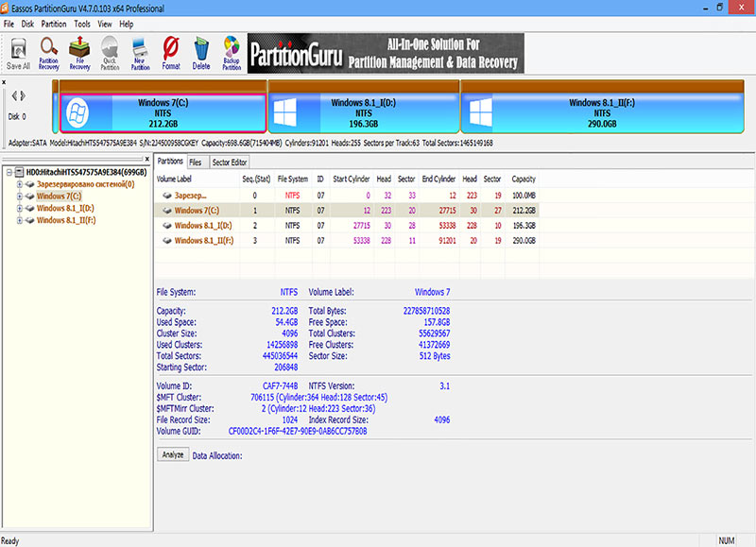Click the Analyze button
Viewport: 756px width, 547px height.
(173, 454)
